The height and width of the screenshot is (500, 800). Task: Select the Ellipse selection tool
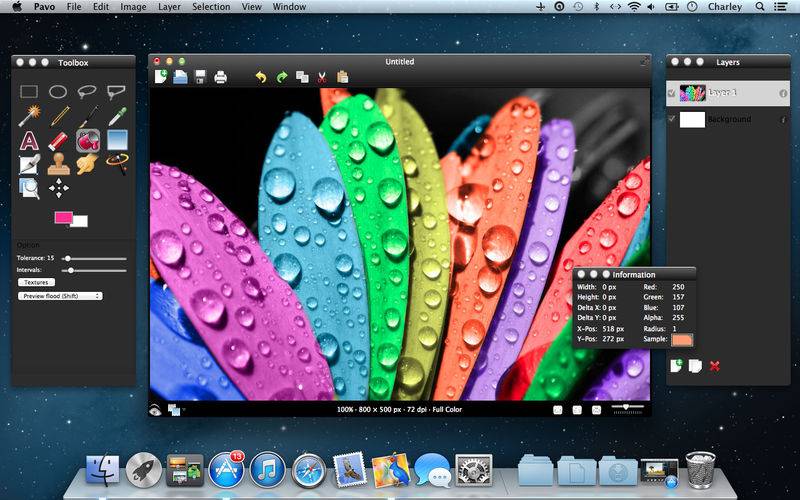click(x=58, y=92)
